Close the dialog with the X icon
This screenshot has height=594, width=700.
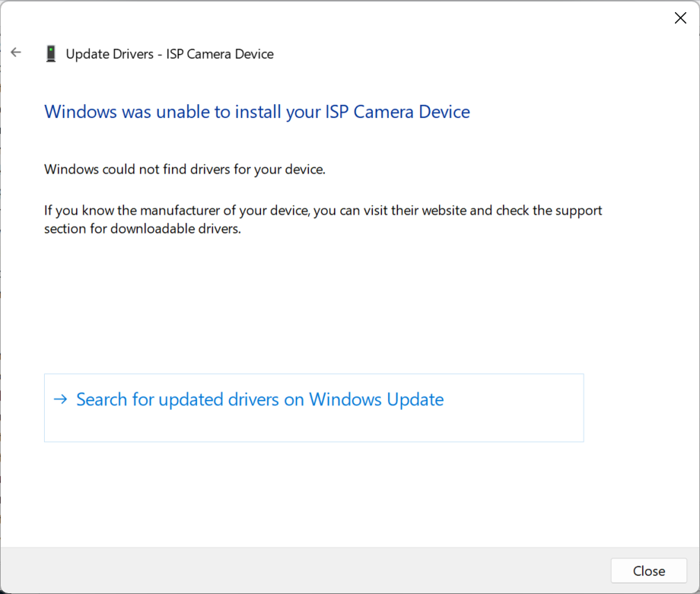pyautogui.click(x=680, y=18)
